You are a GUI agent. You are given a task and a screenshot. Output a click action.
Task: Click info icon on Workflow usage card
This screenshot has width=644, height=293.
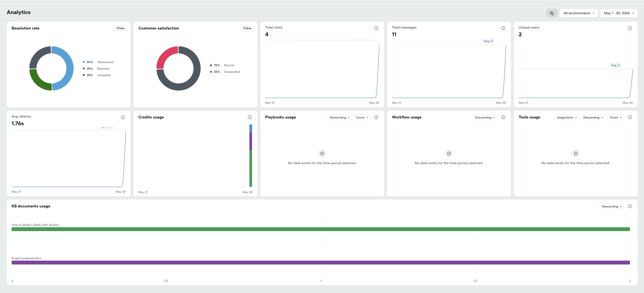tap(503, 117)
